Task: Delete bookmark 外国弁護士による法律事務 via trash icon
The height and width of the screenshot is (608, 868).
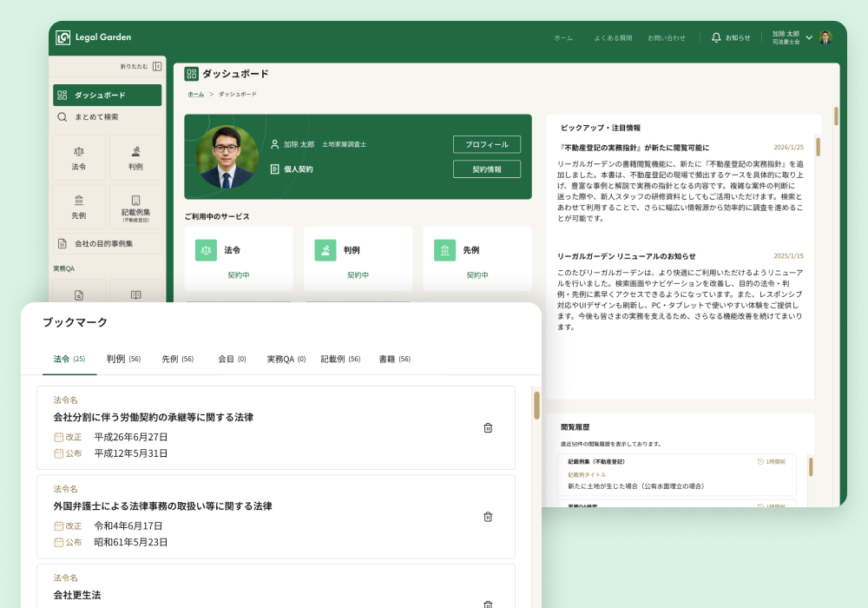Action: [488, 517]
